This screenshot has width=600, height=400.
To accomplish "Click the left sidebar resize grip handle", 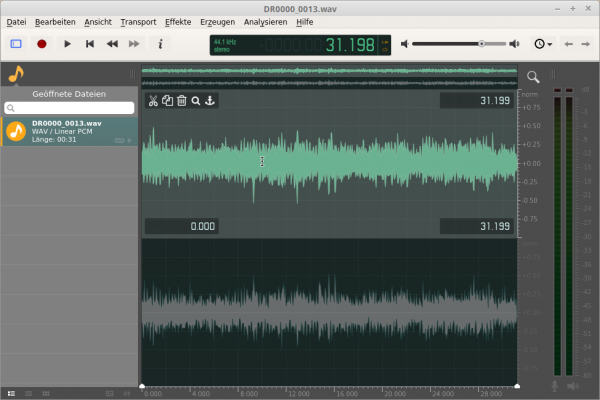I will [132, 74].
